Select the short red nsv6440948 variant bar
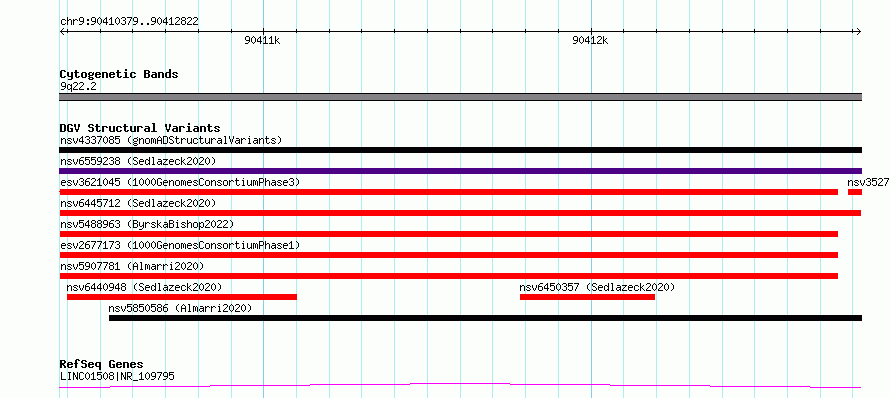This screenshot has width=890, height=398. [x=182, y=297]
